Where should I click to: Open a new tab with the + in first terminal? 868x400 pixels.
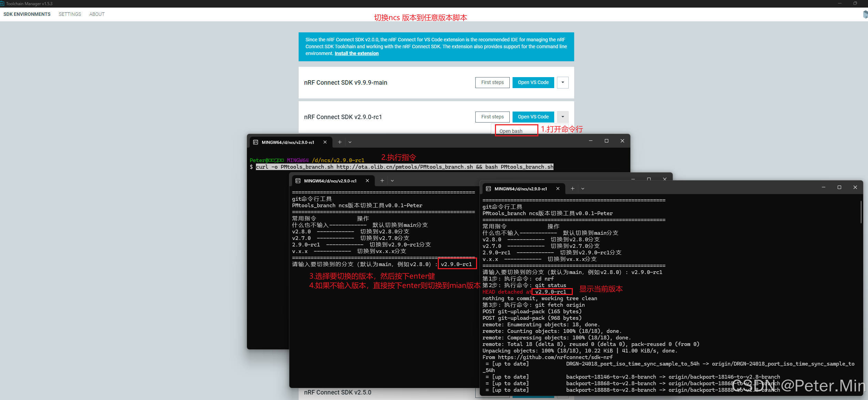[340, 142]
